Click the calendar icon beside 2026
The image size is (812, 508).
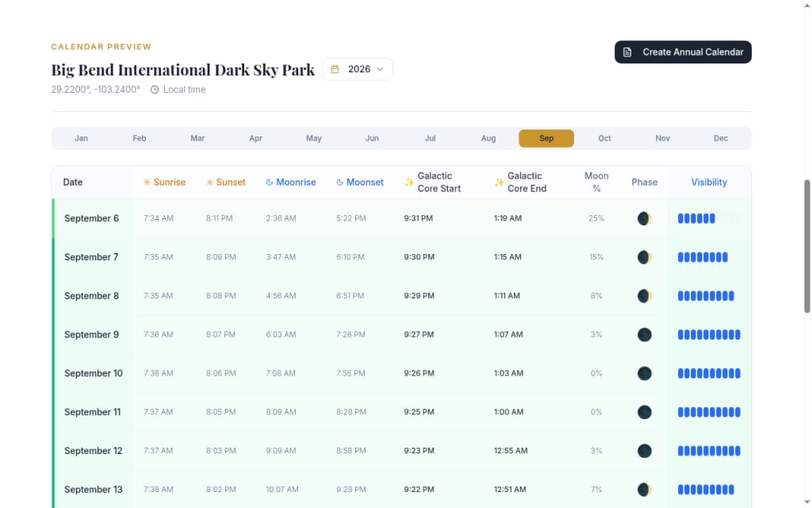point(335,70)
